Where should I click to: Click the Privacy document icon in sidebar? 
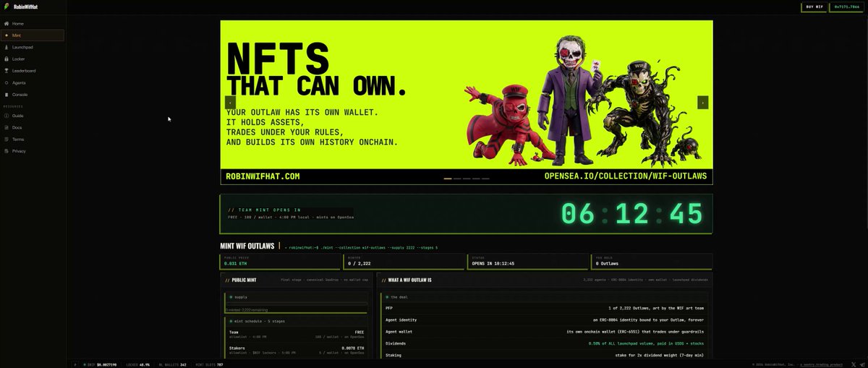tap(6, 151)
